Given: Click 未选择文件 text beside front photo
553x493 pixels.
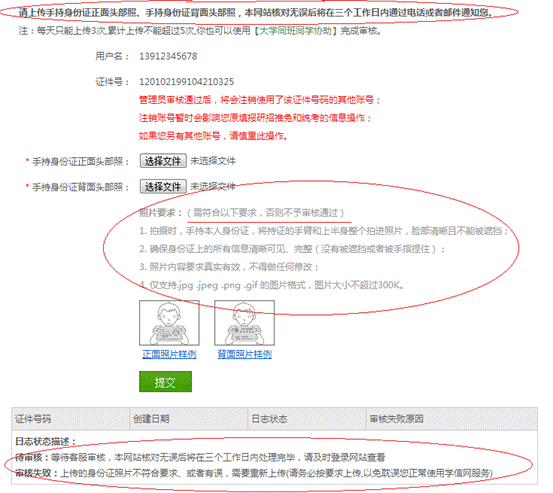Looking at the screenshot, I should (213, 161).
